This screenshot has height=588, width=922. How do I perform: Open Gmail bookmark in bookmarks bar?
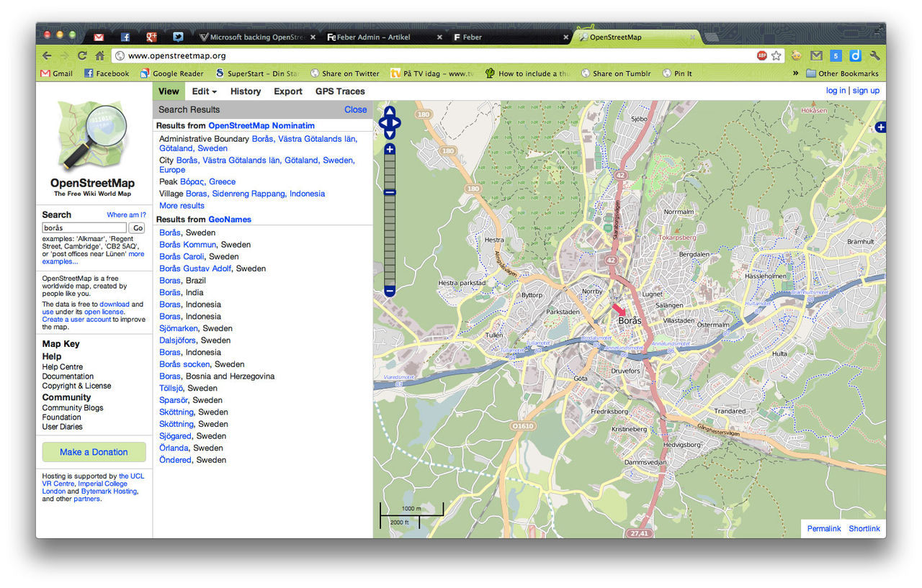click(x=56, y=73)
